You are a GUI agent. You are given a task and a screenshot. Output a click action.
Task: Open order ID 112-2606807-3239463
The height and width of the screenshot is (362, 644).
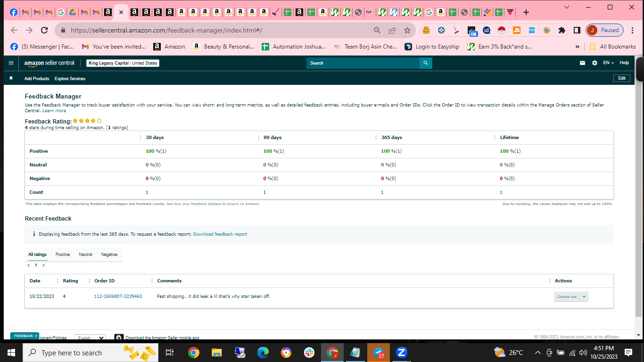point(118,296)
